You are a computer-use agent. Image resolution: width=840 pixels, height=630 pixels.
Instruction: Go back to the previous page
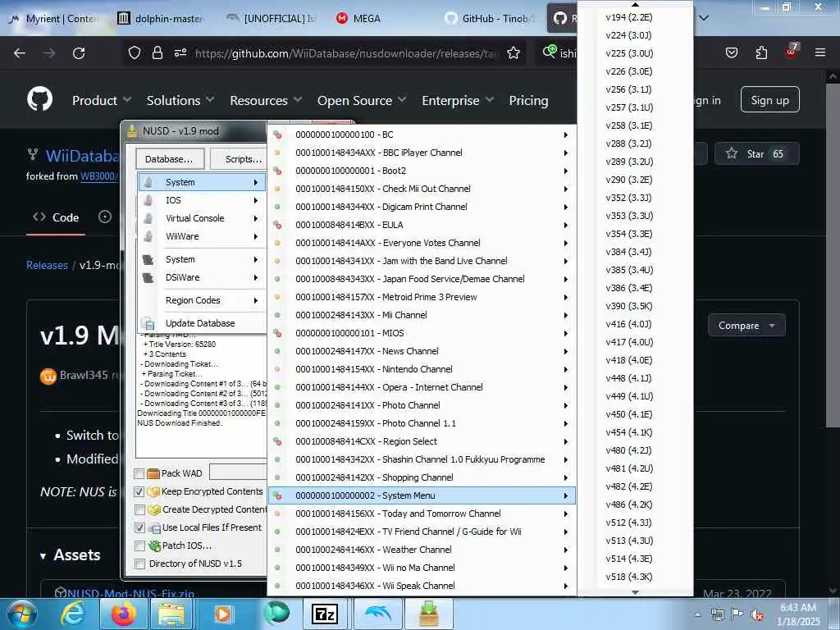pos(20,53)
